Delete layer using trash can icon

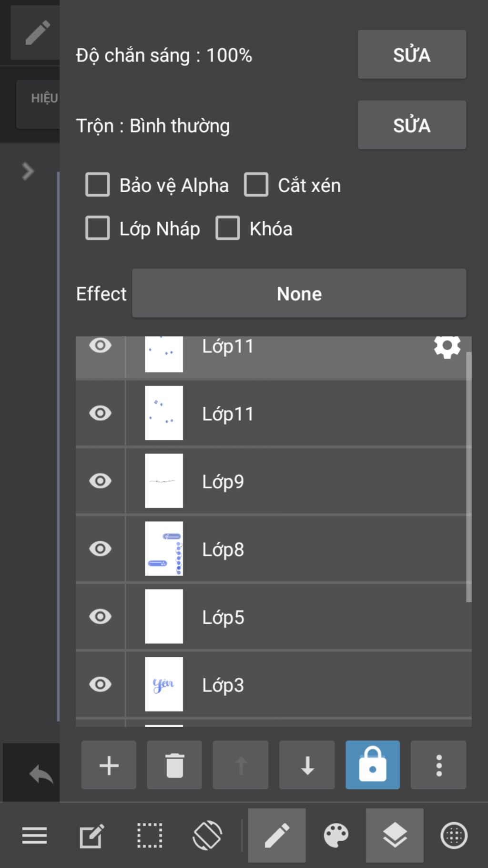click(174, 765)
